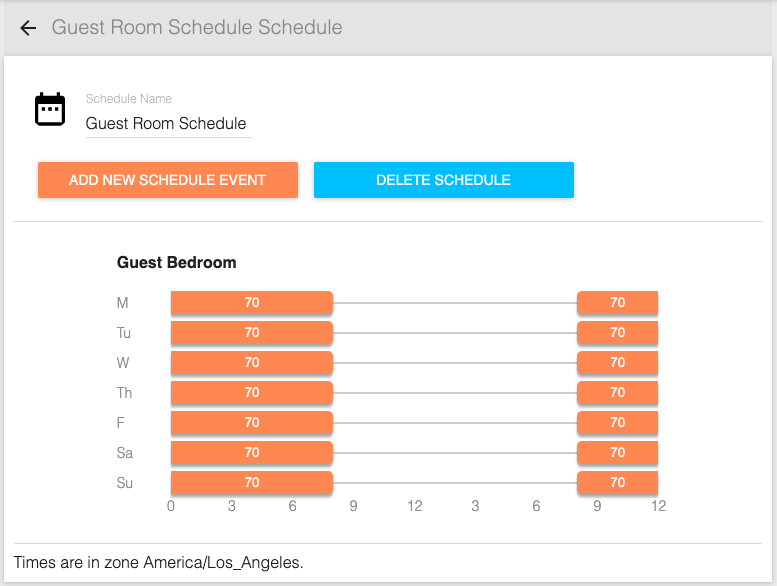The height and width of the screenshot is (586, 777).
Task: Select Sunday morning 70 event bar
Action: (x=252, y=482)
